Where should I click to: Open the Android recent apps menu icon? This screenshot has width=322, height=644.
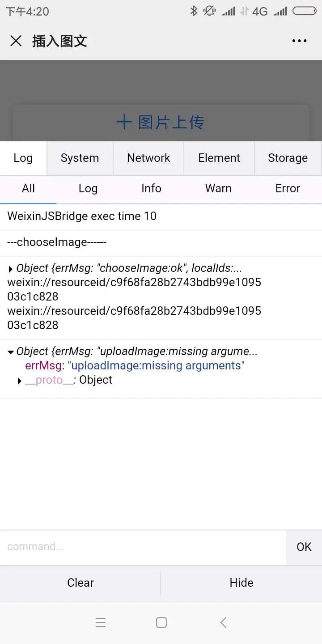click(x=101, y=622)
